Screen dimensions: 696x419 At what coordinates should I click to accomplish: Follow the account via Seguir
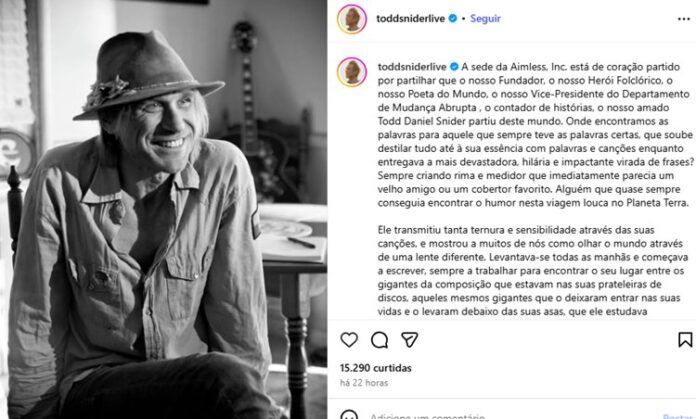pyautogui.click(x=485, y=19)
